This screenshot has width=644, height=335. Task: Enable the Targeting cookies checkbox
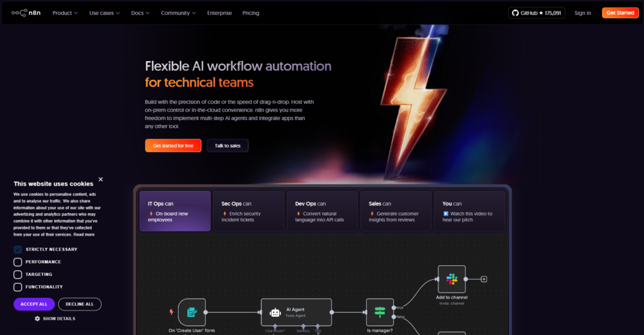18,275
